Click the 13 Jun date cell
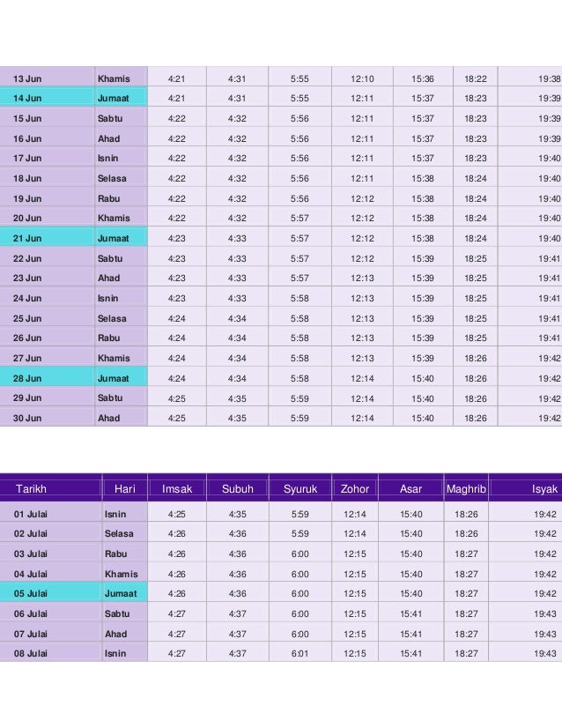 point(48,78)
